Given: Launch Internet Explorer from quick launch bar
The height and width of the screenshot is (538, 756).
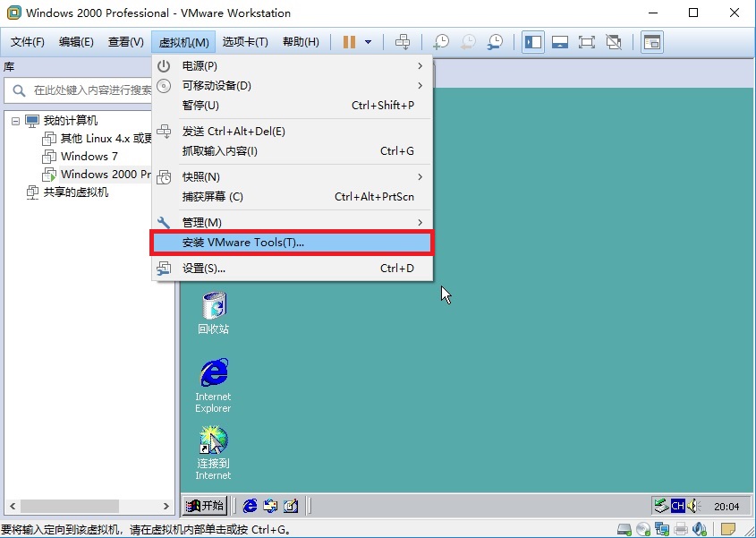Looking at the screenshot, I should pyautogui.click(x=250, y=506).
